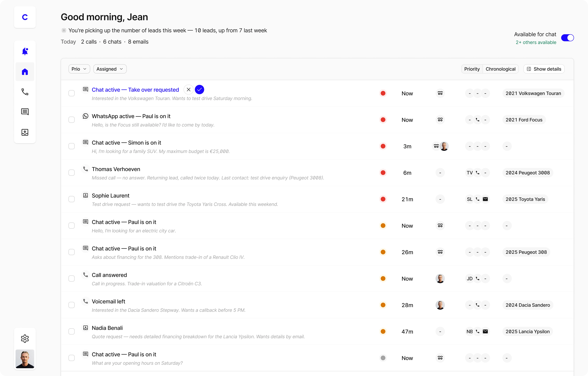Click agent avatar on Call answered row

(x=440, y=278)
